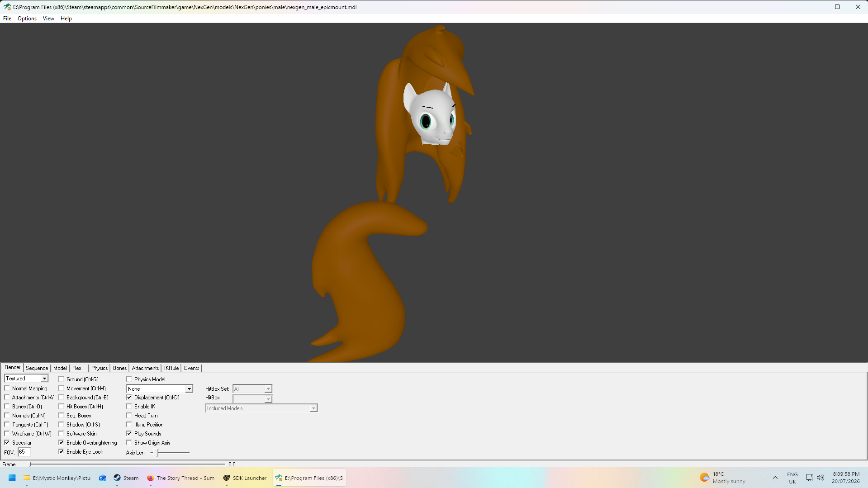Expand the None dropdown under Physics Model

[x=160, y=389]
